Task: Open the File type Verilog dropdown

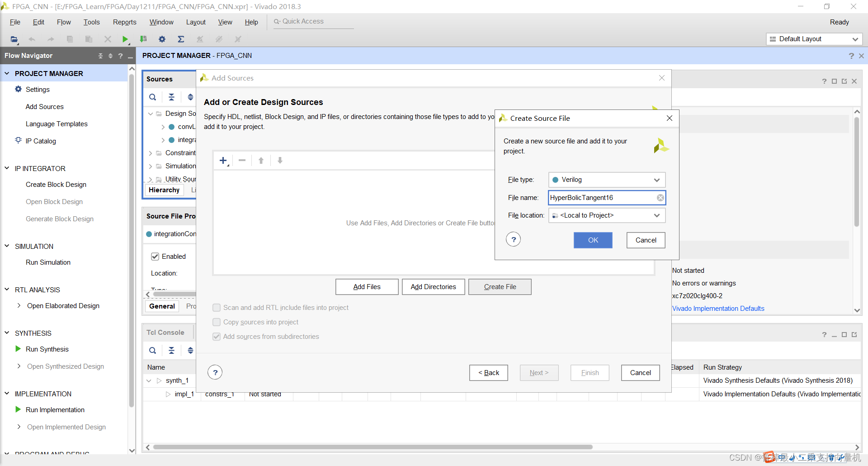Action: [x=607, y=180]
